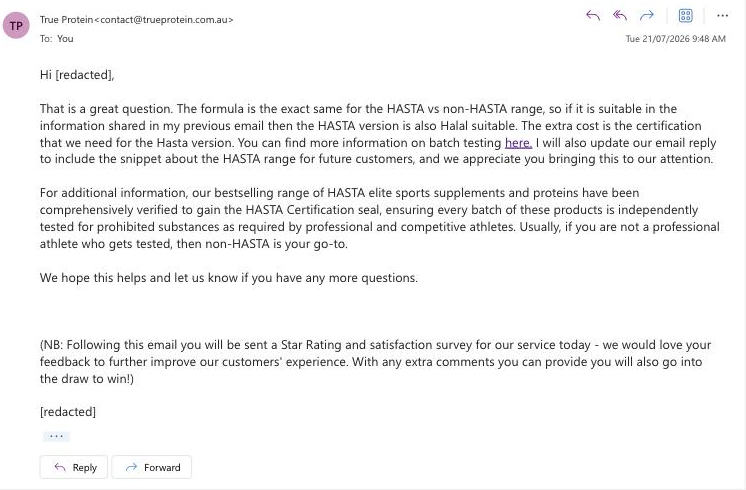Click the Reply All double-arrow icon
The height and width of the screenshot is (490, 746).
tap(620, 16)
